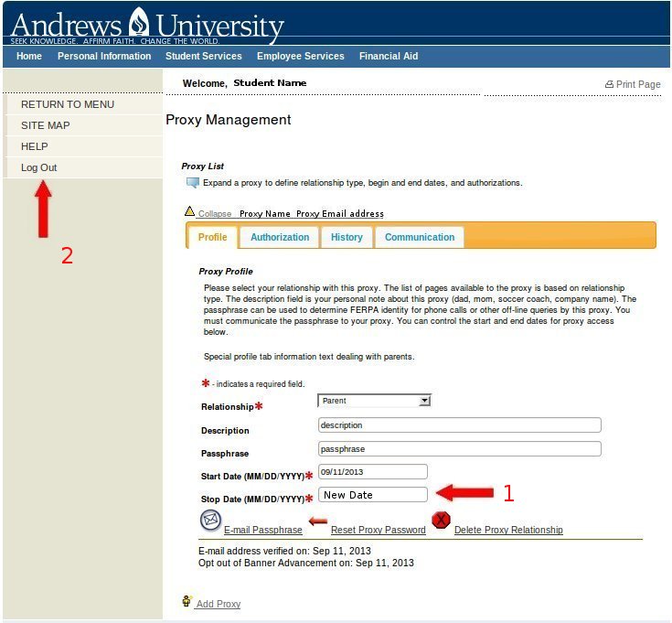The width and height of the screenshot is (672, 623).
Task: Focus the Description input field
Action: (460, 424)
